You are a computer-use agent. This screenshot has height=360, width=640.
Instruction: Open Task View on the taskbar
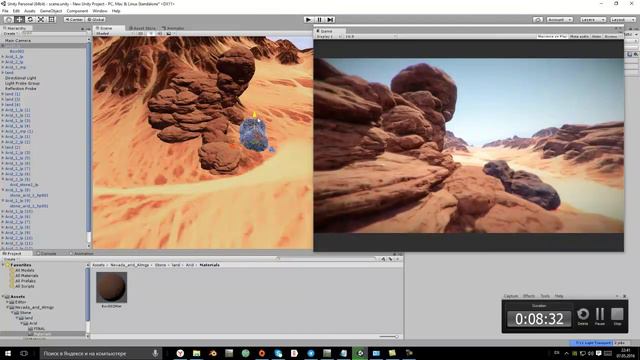coord(24,353)
